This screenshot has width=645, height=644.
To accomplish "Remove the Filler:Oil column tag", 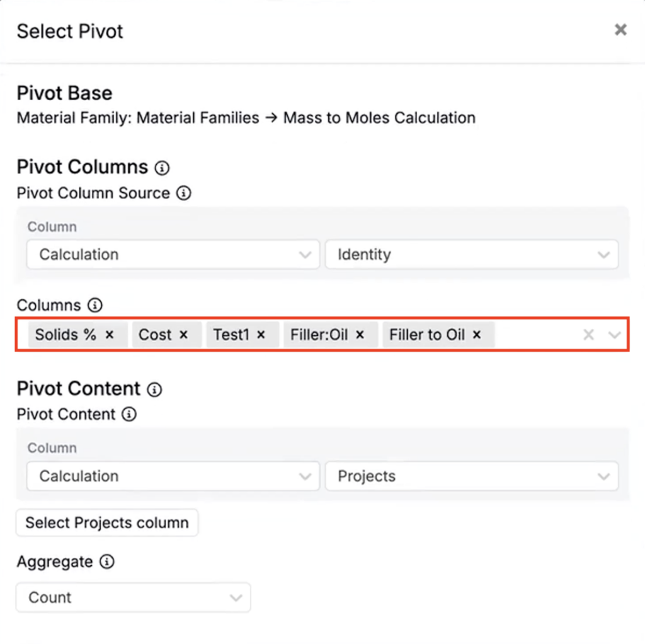I will point(360,335).
